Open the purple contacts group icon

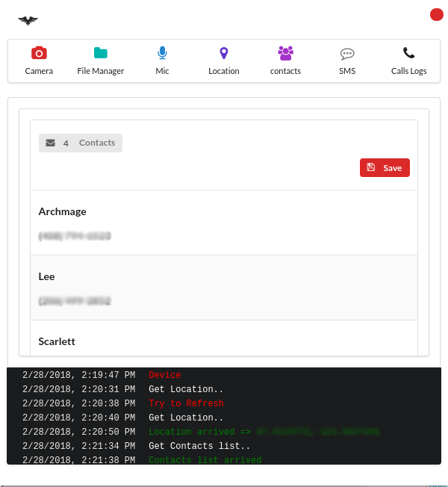[x=285, y=53]
